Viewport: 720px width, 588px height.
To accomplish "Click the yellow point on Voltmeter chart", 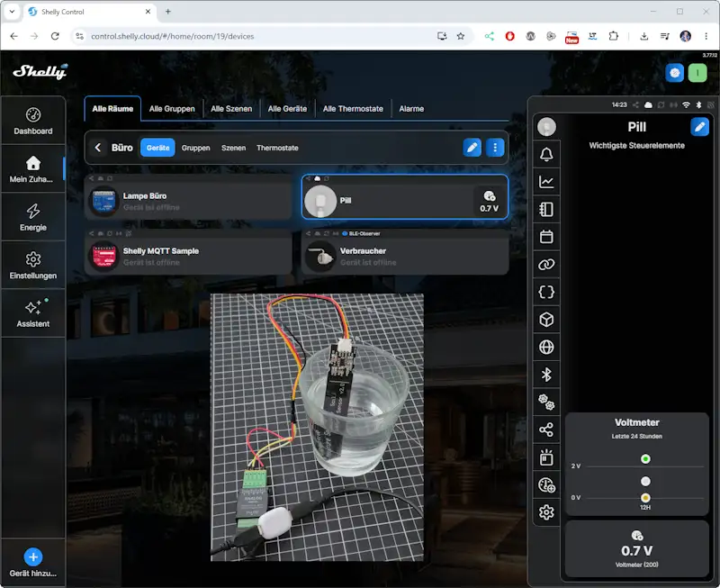I will coord(645,497).
